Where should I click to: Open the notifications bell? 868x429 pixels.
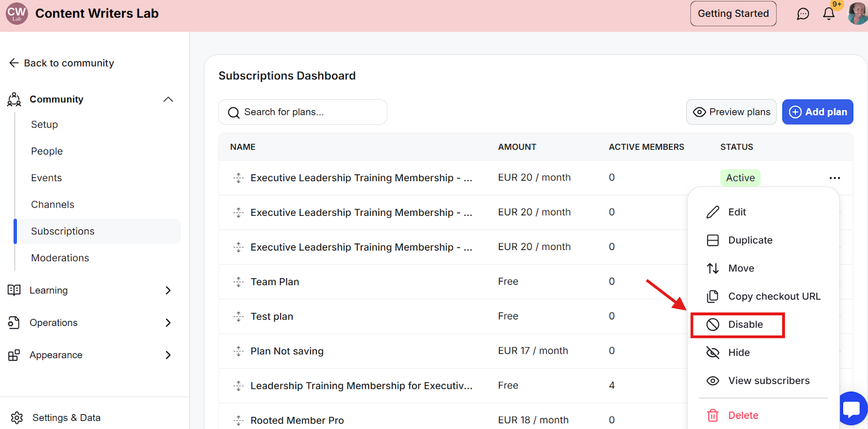coord(828,14)
